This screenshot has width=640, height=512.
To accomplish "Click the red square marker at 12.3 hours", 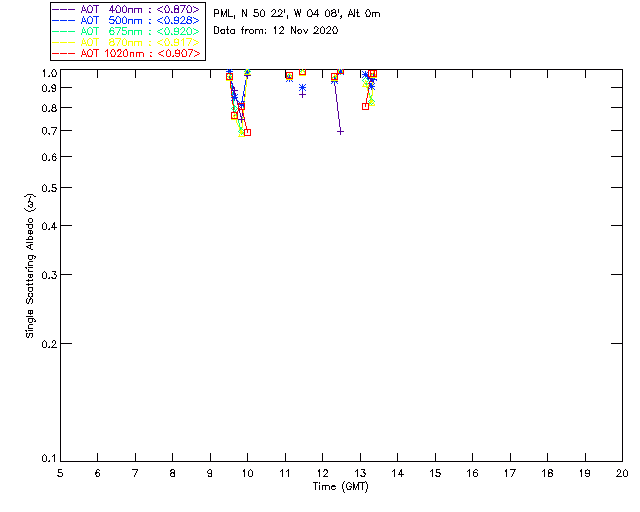I will point(334,77).
